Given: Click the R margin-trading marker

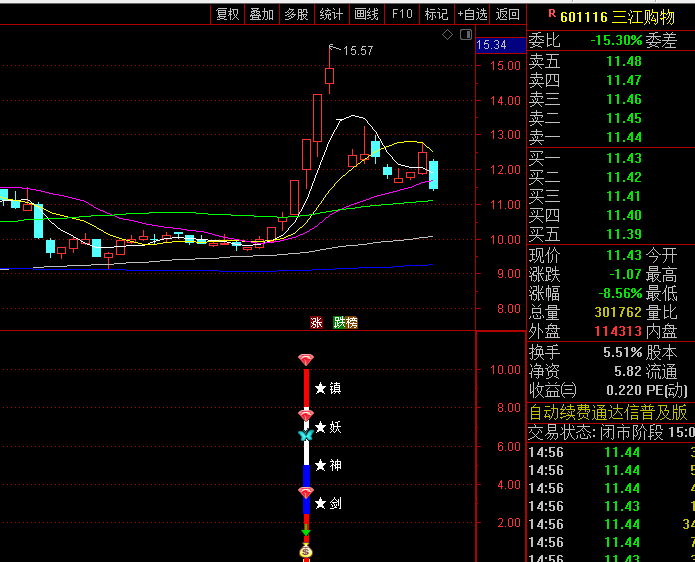Looking at the screenshot, I should (x=552, y=14).
